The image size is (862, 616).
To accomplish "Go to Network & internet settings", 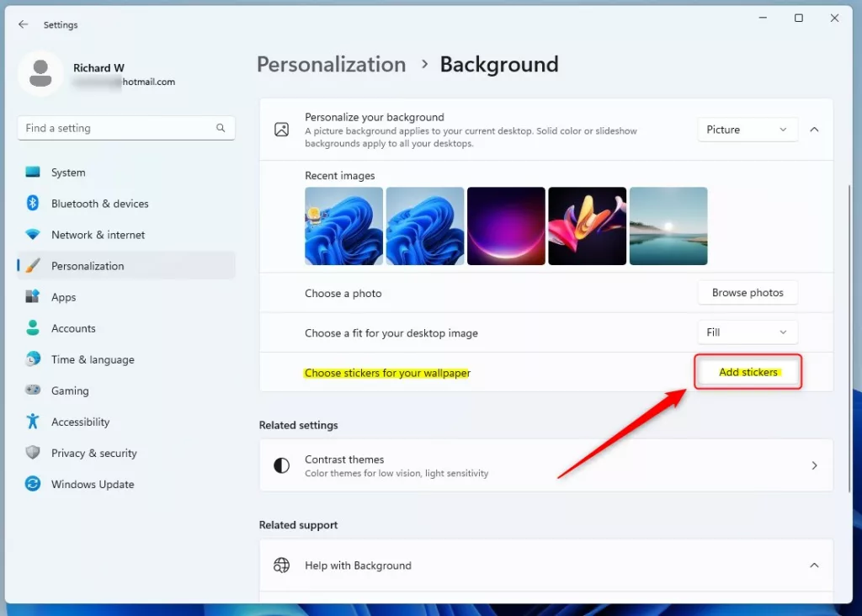I will pos(126,235).
